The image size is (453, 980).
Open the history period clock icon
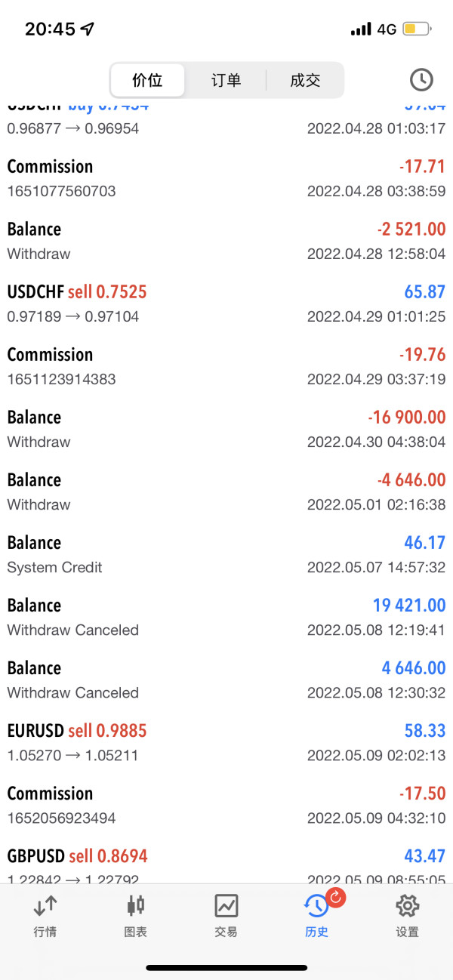point(421,79)
